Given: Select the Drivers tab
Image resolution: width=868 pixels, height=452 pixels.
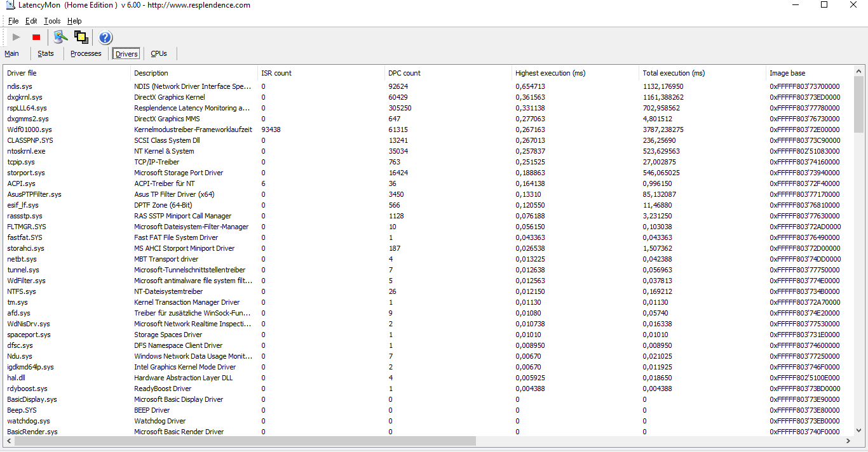Looking at the screenshot, I should (x=126, y=54).
